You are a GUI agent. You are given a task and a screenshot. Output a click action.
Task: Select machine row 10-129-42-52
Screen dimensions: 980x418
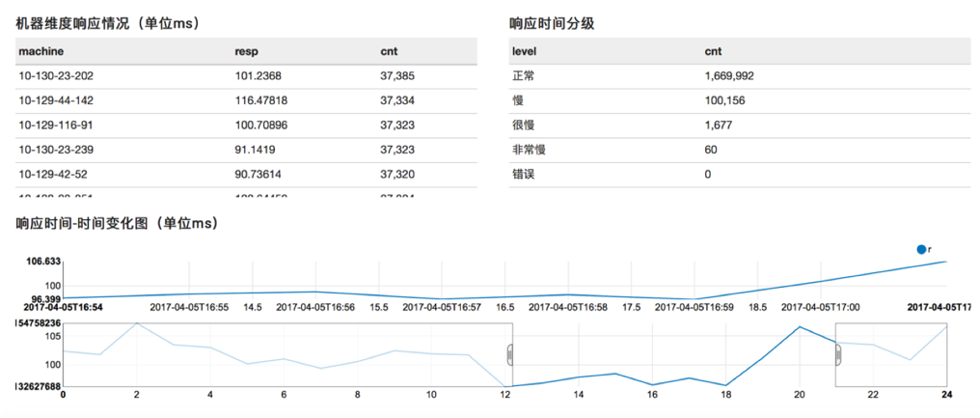246,175
